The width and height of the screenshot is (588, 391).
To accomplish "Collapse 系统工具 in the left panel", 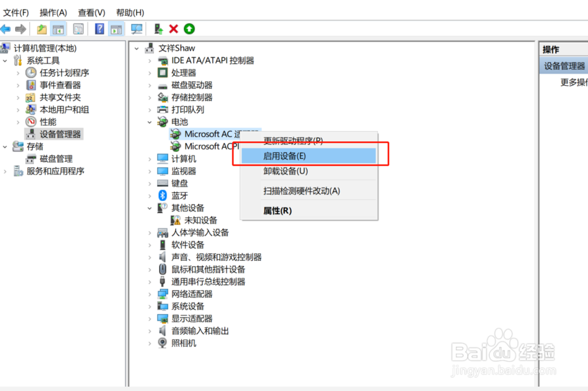I will pos(5,60).
